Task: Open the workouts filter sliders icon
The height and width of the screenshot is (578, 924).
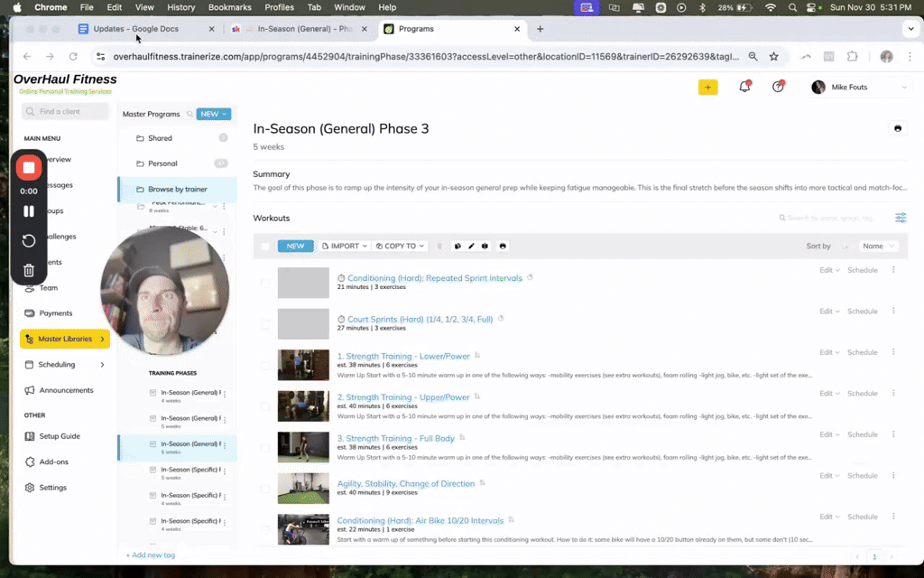Action: pyautogui.click(x=901, y=219)
